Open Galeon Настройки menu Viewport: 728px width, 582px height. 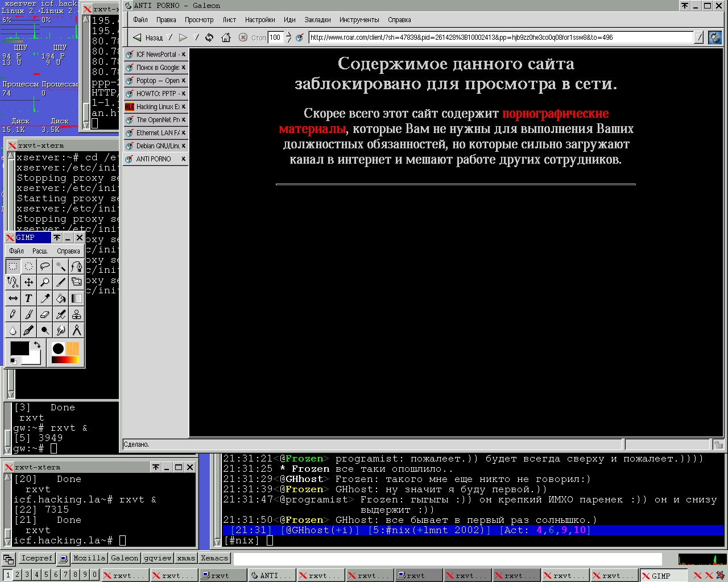tap(260, 20)
